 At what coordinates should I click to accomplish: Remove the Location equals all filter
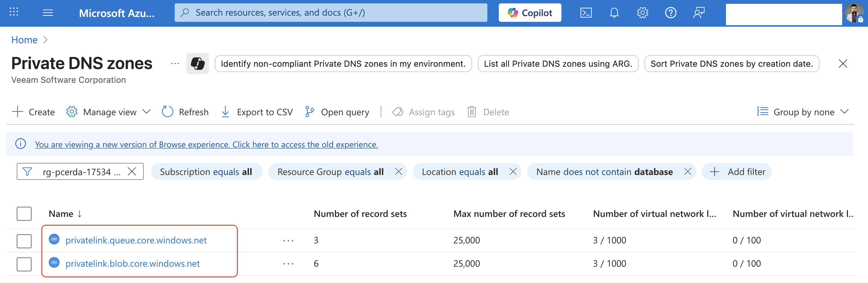(x=513, y=172)
